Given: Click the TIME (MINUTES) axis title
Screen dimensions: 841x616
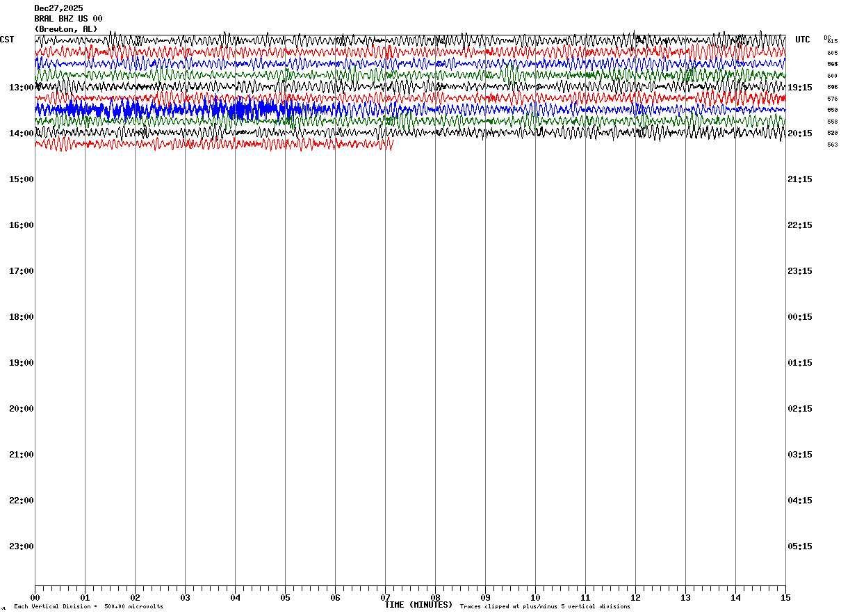Looking at the screenshot, I should click(418, 605).
